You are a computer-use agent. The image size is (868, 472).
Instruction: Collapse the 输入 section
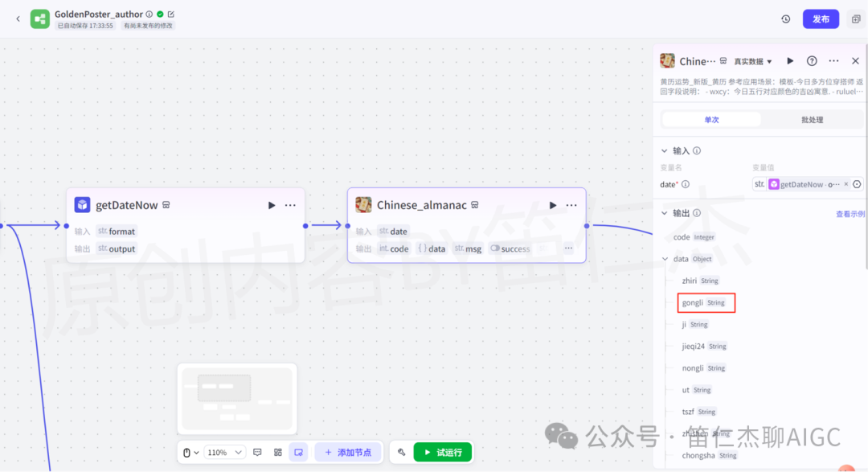tap(665, 150)
